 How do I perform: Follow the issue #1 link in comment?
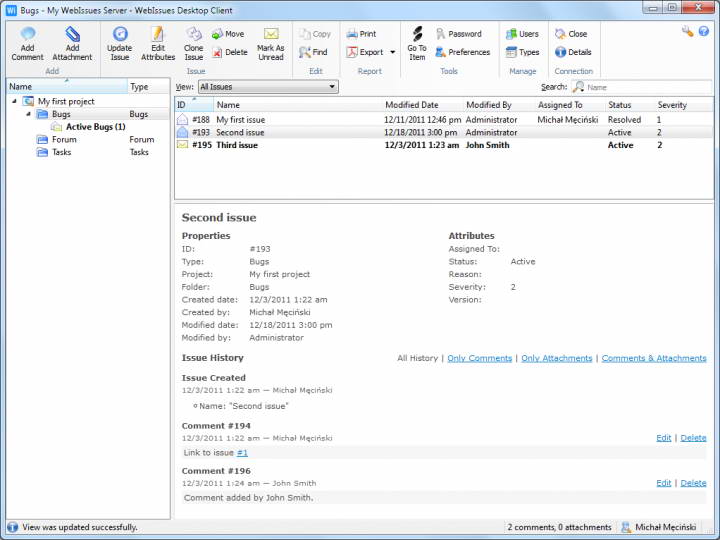pos(242,453)
